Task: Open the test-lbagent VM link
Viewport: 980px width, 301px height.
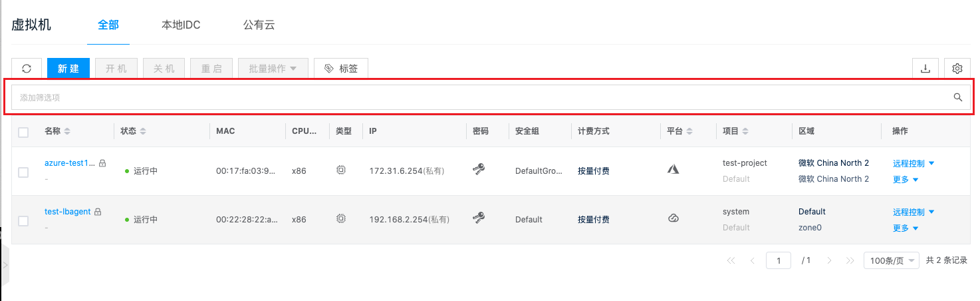Action: point(67,212)
